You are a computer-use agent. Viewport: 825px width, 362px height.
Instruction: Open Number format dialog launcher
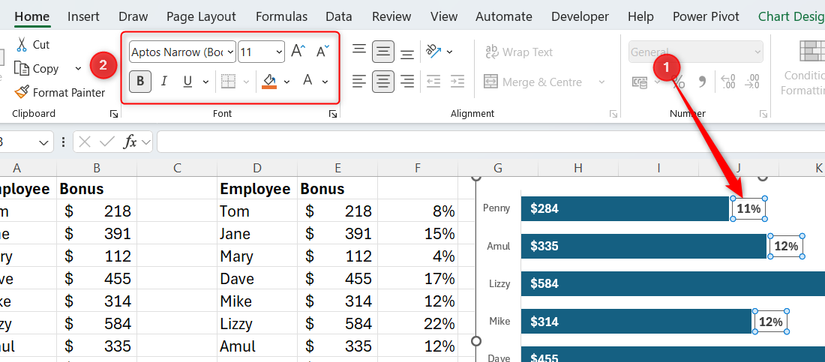[763, 114]
